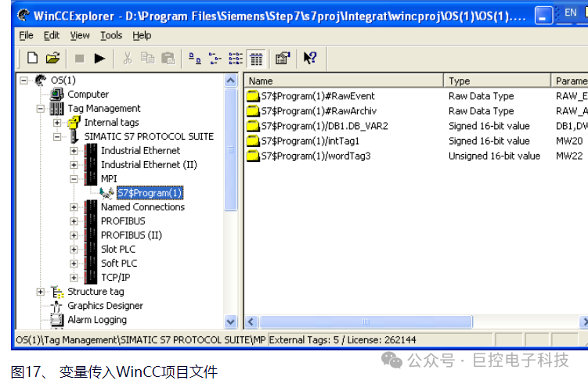588x384 pixels.
Task: Click the Computer icon in tree
Action: pos(57,94)
